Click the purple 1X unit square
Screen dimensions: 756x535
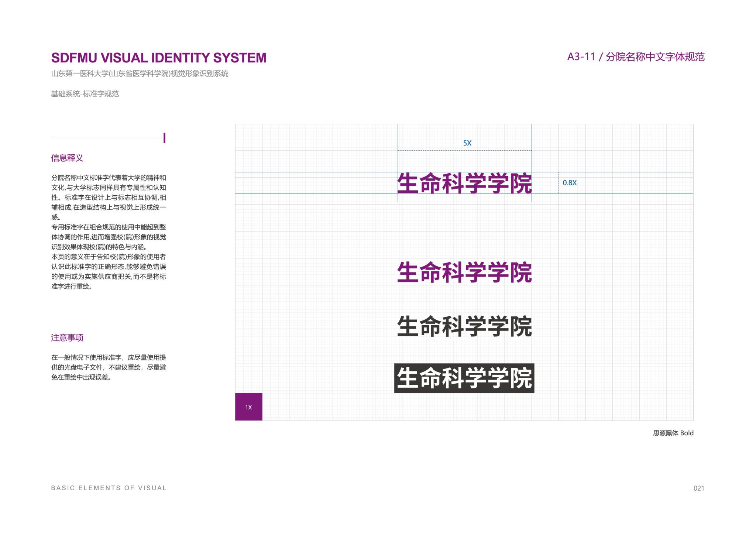[248, 407]
